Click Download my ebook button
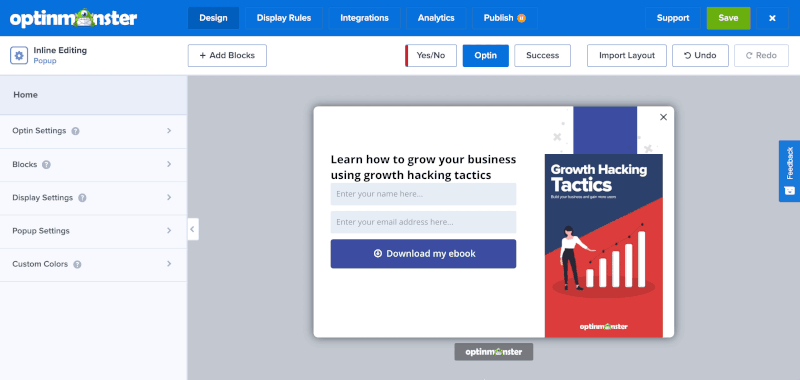800x380 pixels. 423,254
